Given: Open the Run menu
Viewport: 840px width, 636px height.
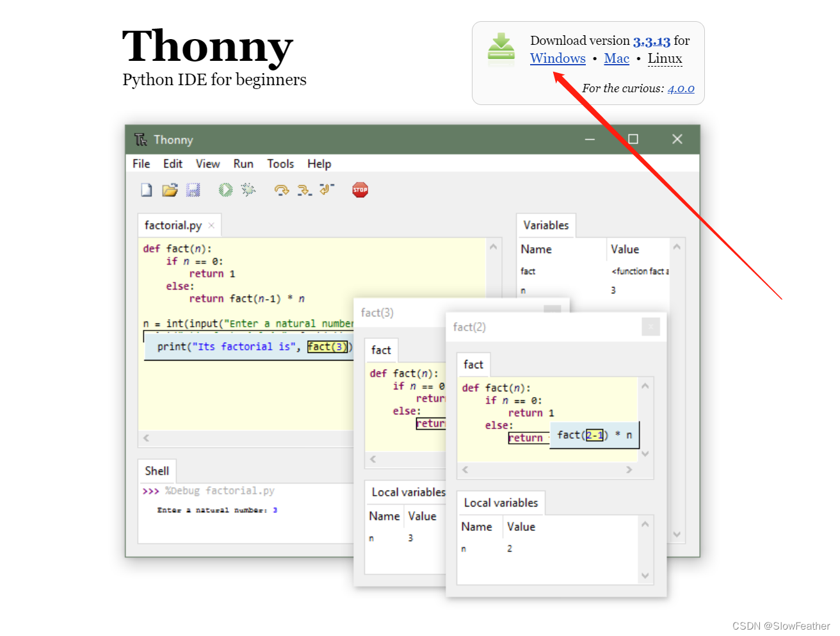Looking at the screenshot, I should click(243, 164).
